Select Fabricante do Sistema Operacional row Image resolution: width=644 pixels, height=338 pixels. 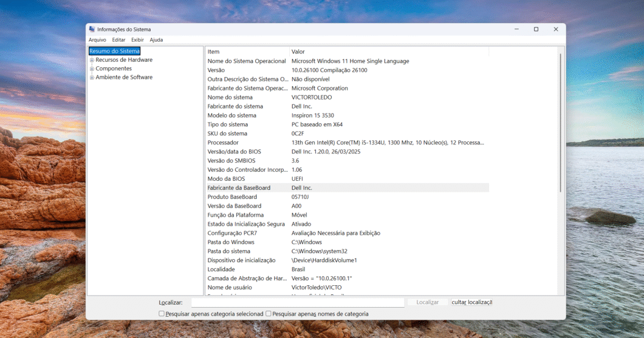pyautogui.click(x=347, y=88)
